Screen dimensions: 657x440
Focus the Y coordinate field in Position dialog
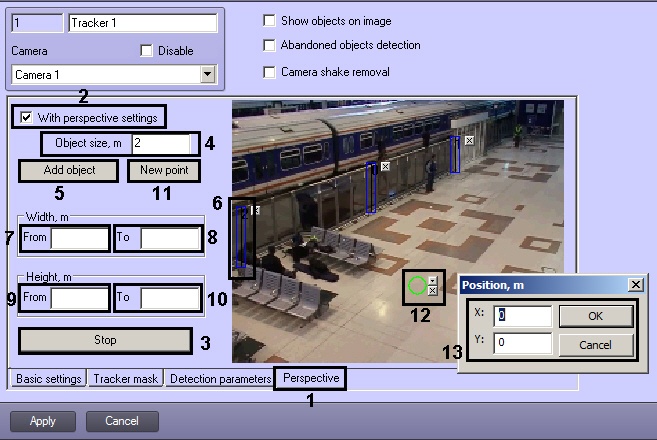[x=522, y=343]
